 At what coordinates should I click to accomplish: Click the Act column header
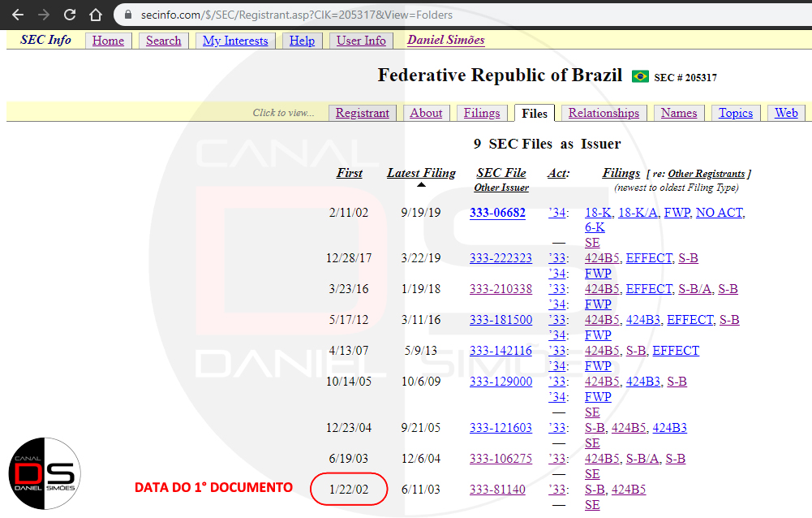click(x=558, y=173)
